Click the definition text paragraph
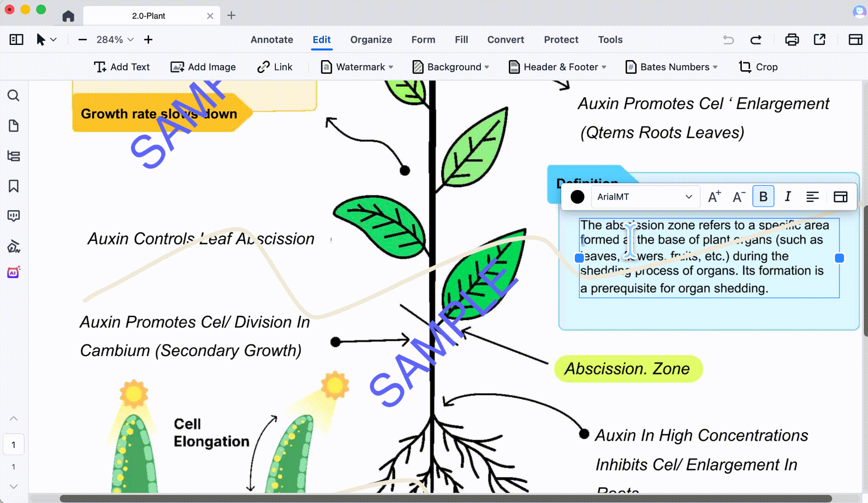This screenshot has width=868, height=503. click(709, 257)
